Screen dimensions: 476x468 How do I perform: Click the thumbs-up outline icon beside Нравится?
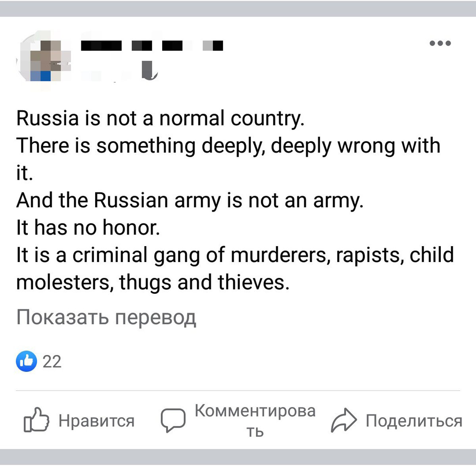pos(36,420)
